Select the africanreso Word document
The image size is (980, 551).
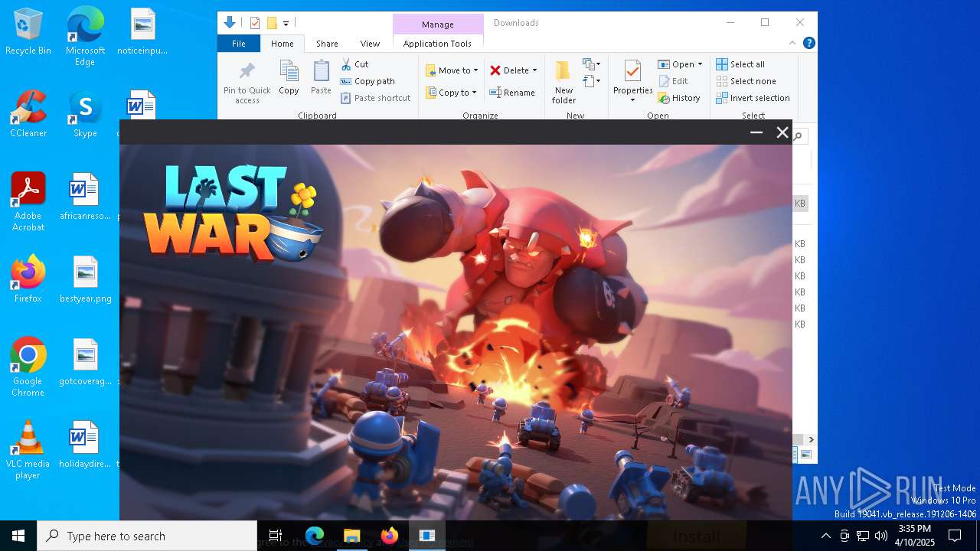point(85,197)
